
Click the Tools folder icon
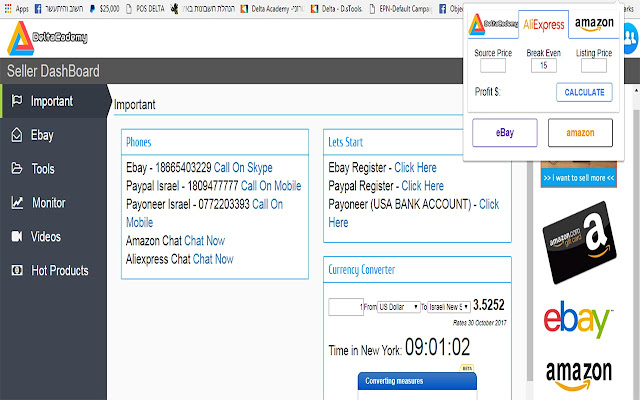[17, 168]
